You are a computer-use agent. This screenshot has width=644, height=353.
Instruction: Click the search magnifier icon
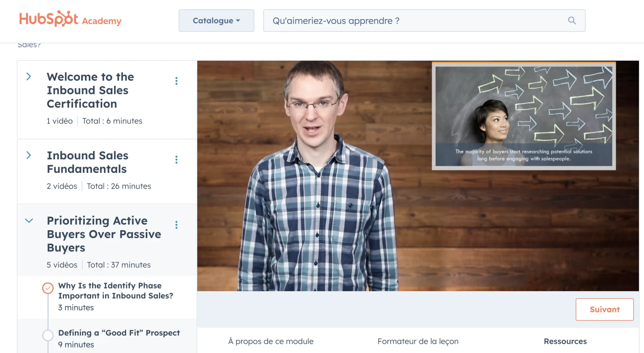coord(572,20)
